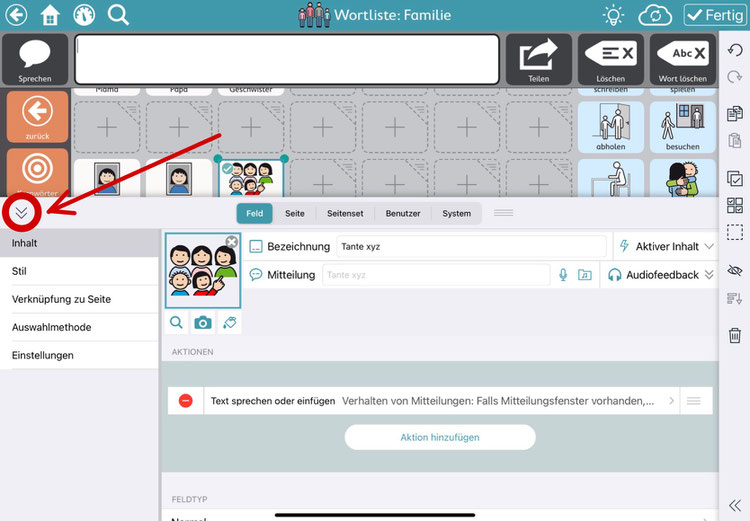Viewport: 750px width, 521px height.
Task: Grab the panel drag handle beside tabs
Action: pyautogui.click(x=504, y=212)
